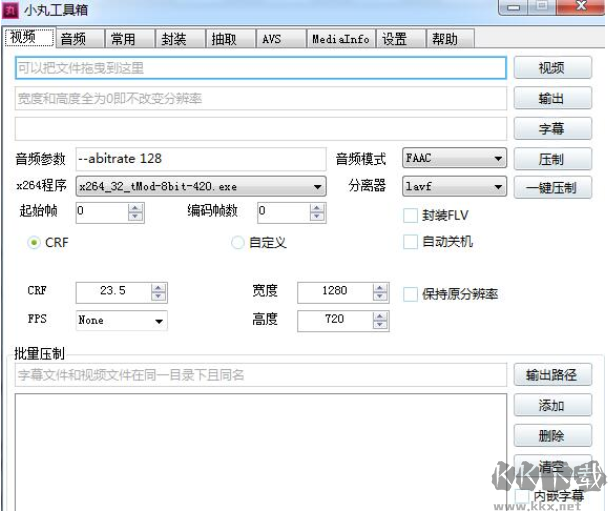The width and height of the screenshot is (608, 513).
Task: Open the 分离器 lavf dropdown
Action: click(454, 187)
